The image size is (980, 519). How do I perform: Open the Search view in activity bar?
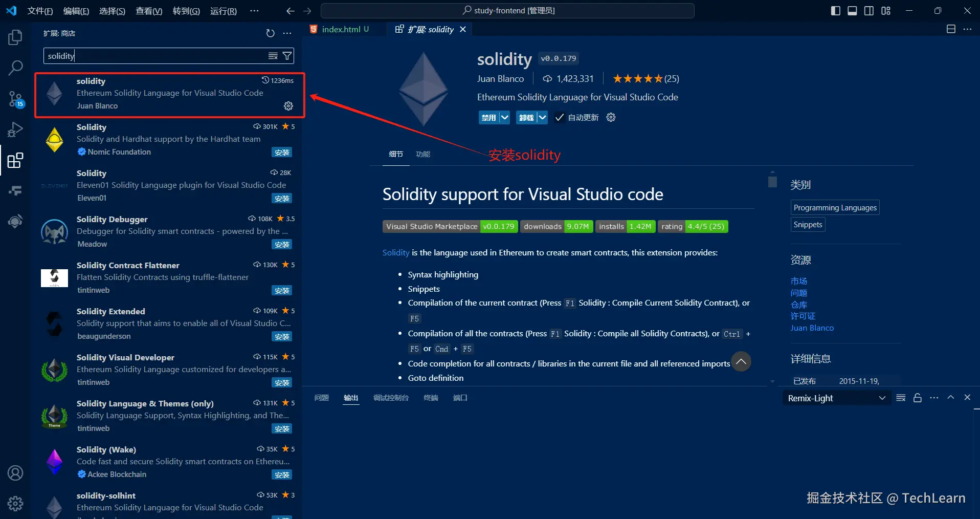[x=15, y=68]
